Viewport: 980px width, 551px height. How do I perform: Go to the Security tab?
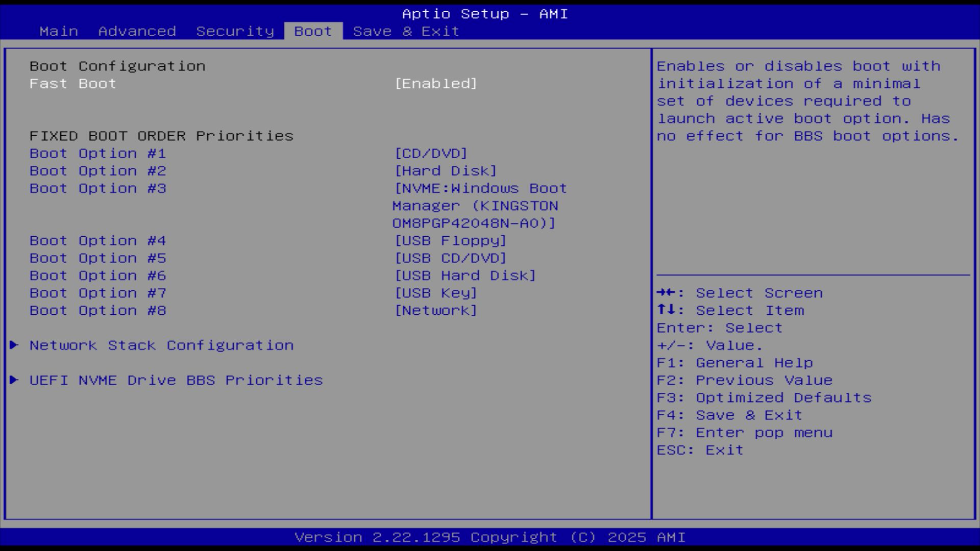(235, 31)
